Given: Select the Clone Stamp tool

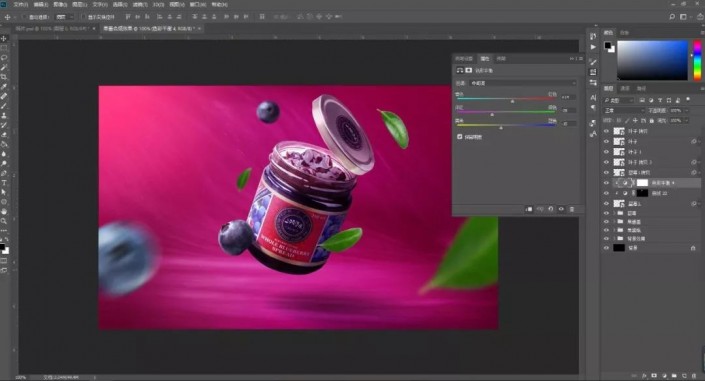Looking at the screenshot, I should click(4, 115).
